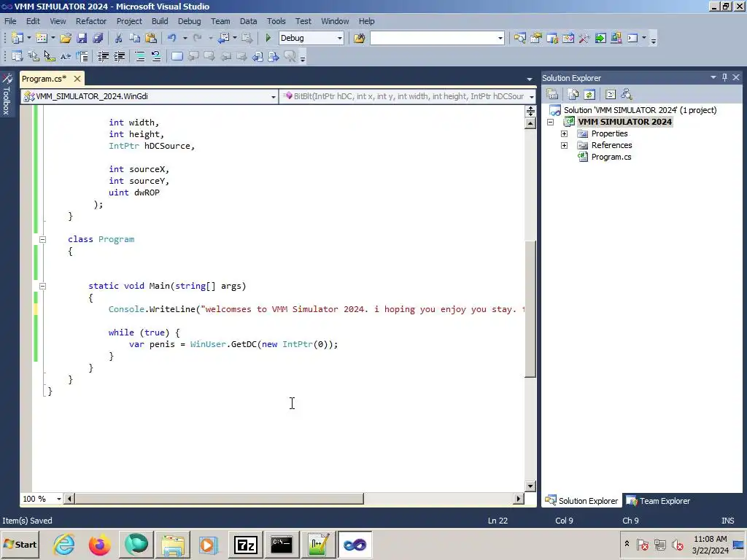The width and height of the screenshot is (747, 560).
Task: Expand the References node in Solution Explorer
Action: [x=564, y=145]
